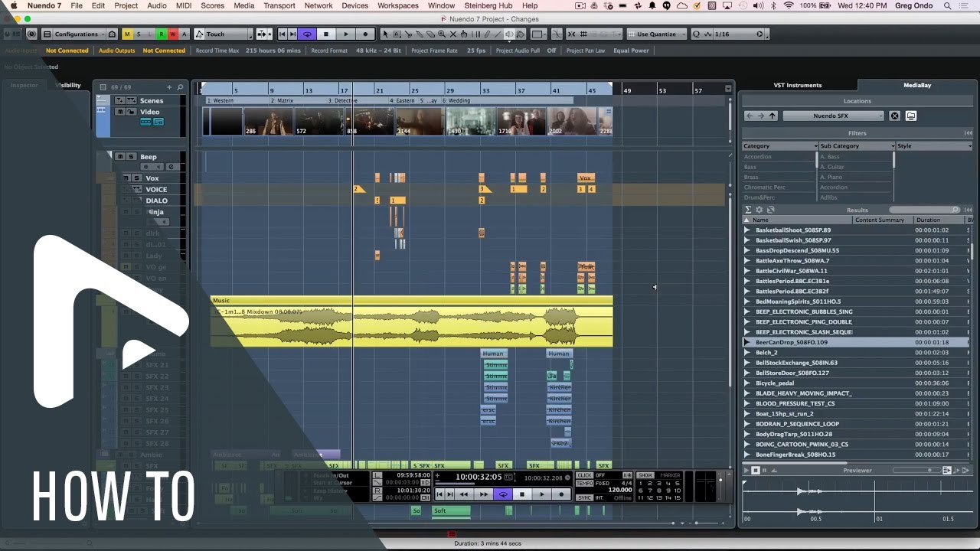Toggle SYNC in transport panel
The height and width of the screenshot is (551, 980).
click(x=585, y=497)
